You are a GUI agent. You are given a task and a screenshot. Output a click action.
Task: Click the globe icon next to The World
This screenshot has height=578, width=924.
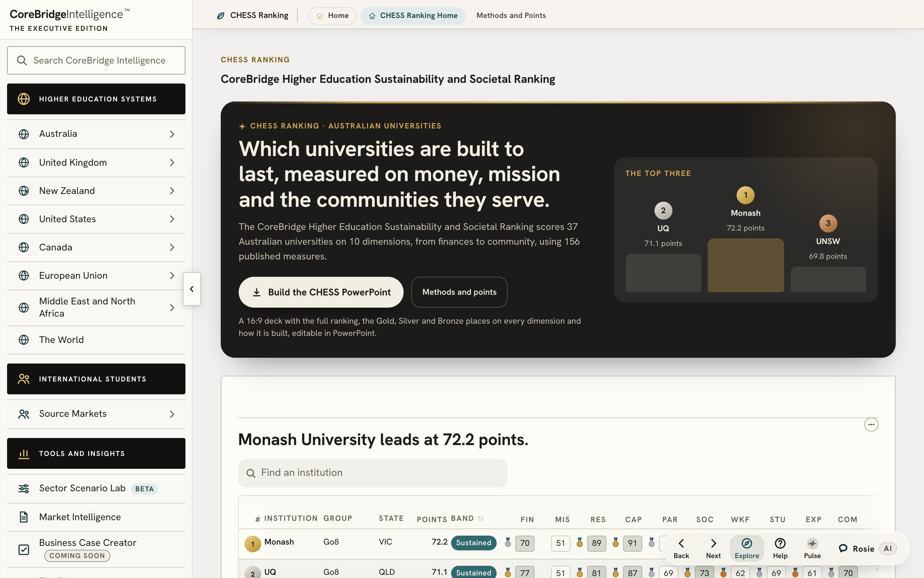pyautogui.click(x=24, y=339)
